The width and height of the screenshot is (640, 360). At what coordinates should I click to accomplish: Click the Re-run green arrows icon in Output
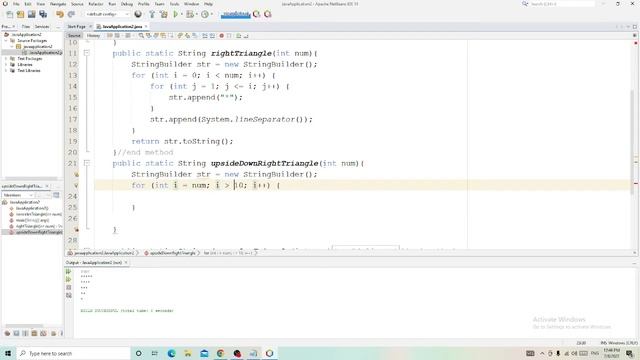(x=69, y=272)
